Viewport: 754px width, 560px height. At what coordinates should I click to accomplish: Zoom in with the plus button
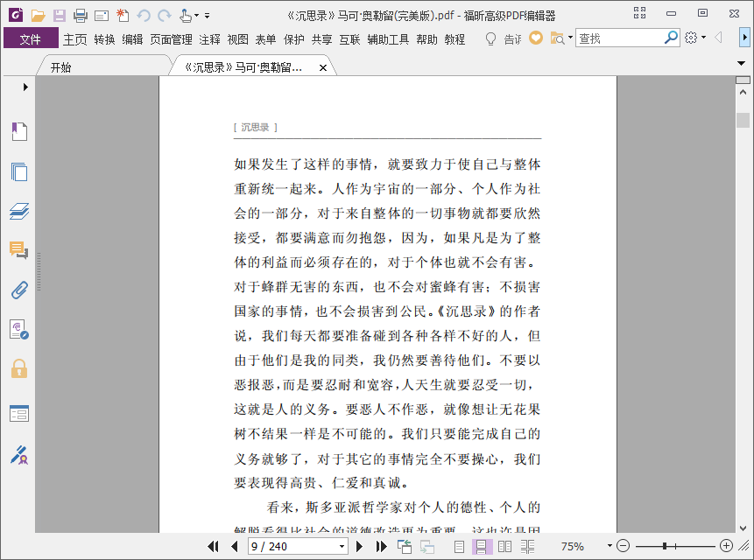[x=726, y=546]
